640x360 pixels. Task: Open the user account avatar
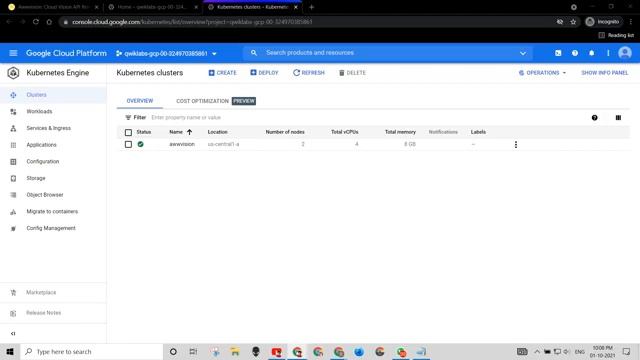coord(625,53)
